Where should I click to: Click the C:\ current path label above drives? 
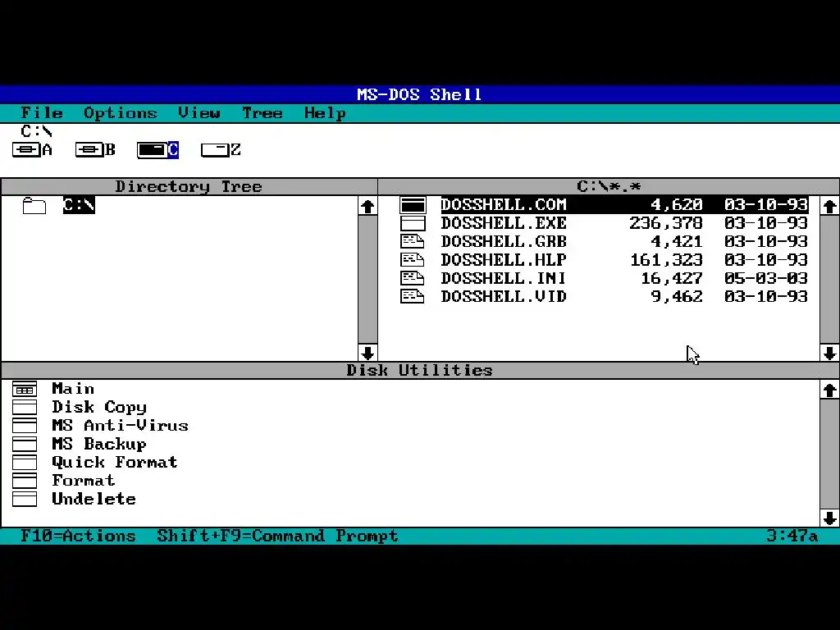pos(36,130)
